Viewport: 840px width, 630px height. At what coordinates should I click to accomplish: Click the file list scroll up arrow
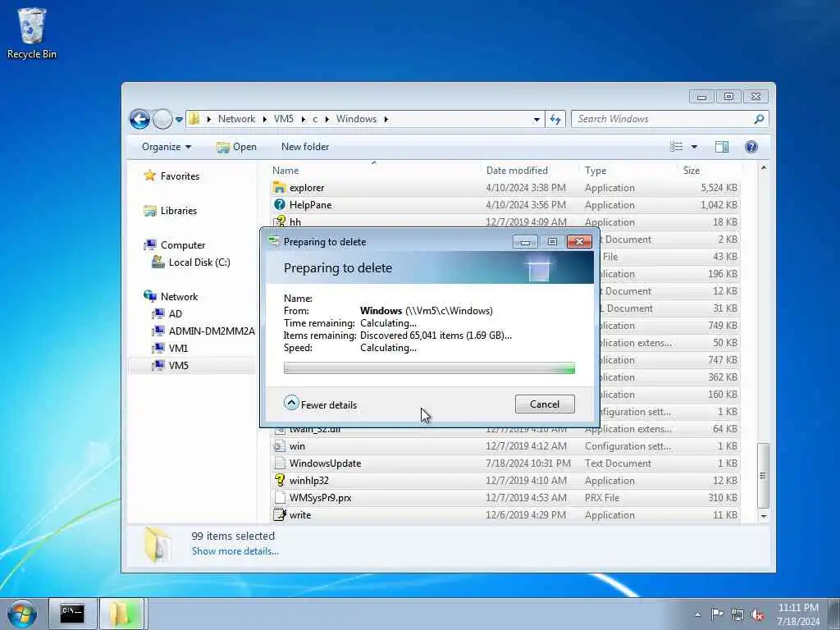[x=764, y=168]
